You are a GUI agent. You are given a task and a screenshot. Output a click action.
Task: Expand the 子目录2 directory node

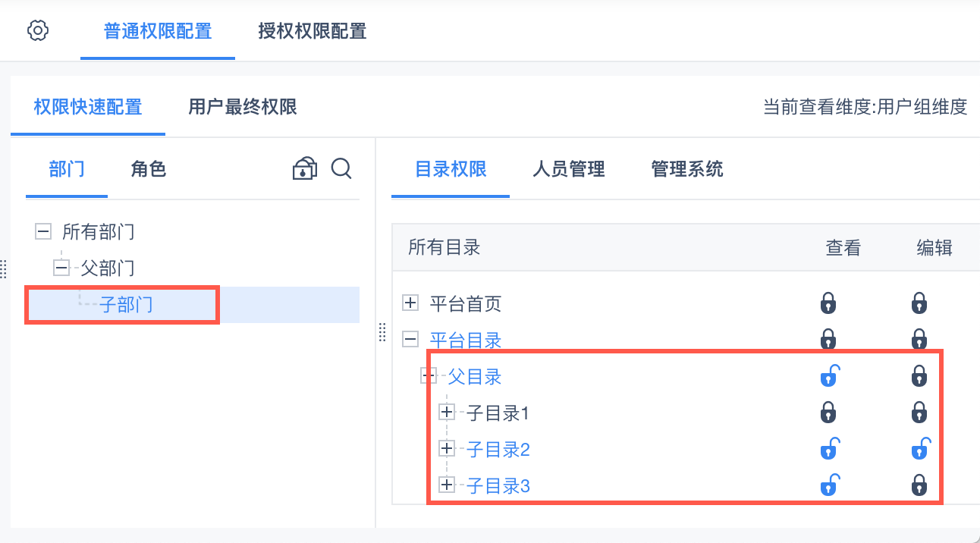click(447, 449)
